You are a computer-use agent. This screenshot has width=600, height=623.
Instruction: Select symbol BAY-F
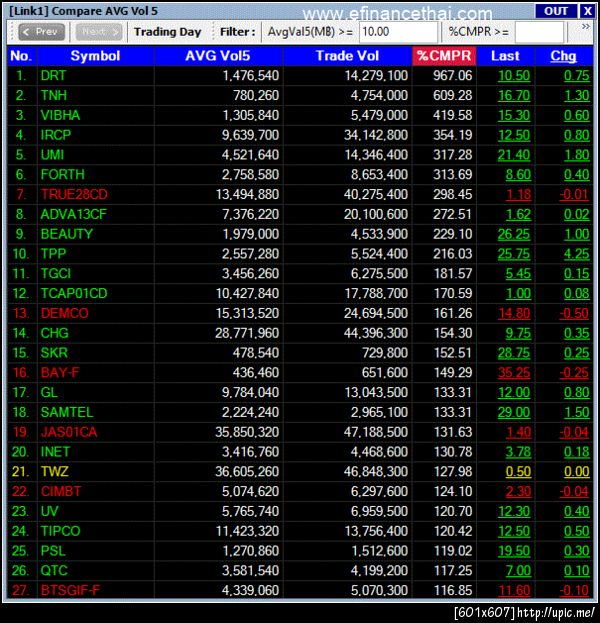[x=60, y=372]
